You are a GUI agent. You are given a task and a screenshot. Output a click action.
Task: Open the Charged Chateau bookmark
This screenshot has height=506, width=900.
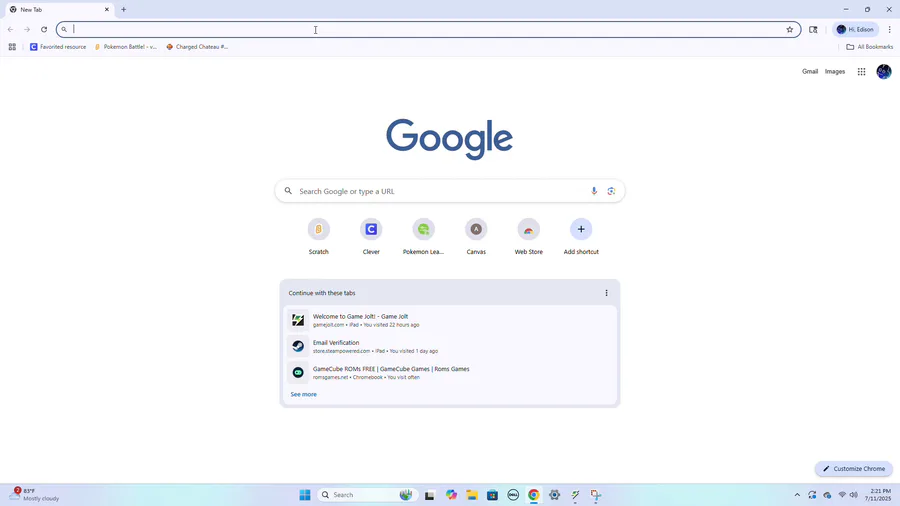tap(197, 47)
